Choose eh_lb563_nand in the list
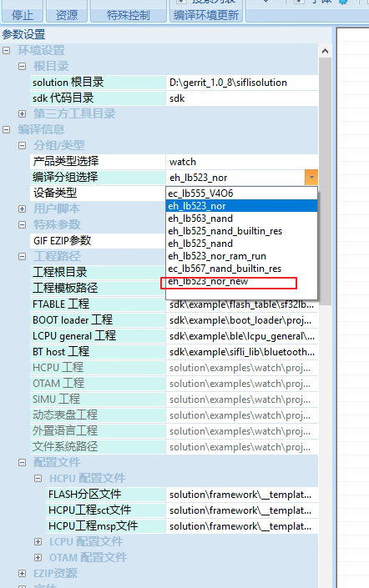369x588 pixels. tap(241, 219)
